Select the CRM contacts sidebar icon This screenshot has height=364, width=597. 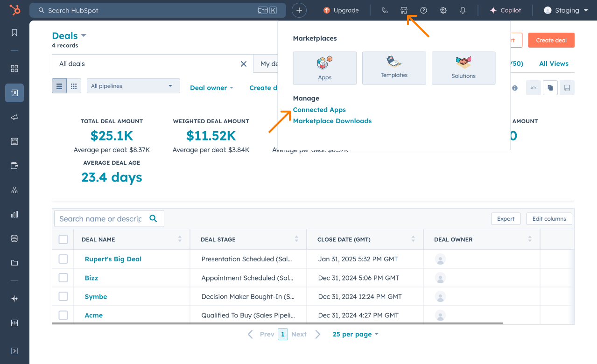(x=14, y=93)
